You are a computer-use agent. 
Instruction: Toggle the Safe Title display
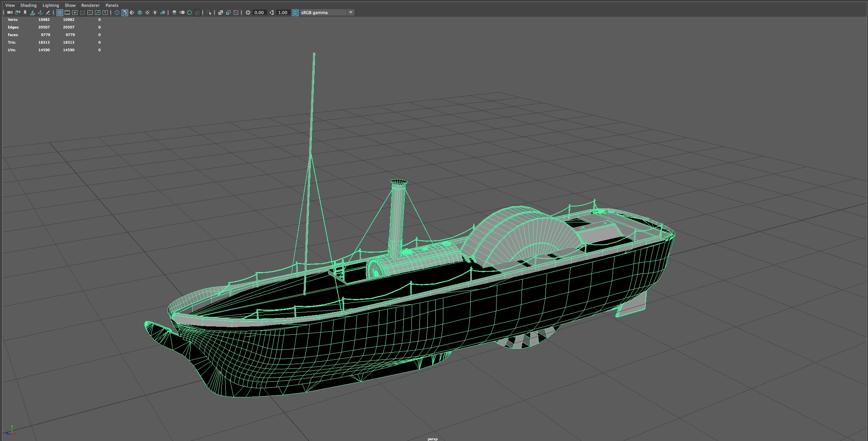(105, 13)
